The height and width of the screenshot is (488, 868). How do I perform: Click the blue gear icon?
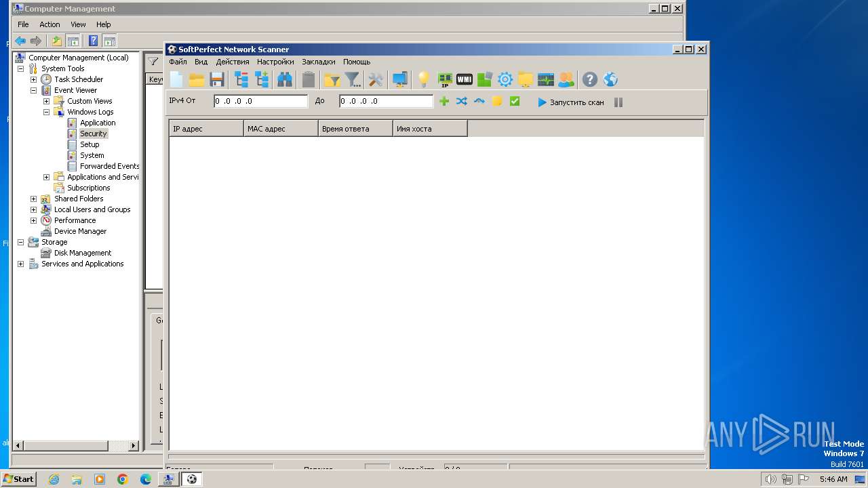click(x=505, y=80)
